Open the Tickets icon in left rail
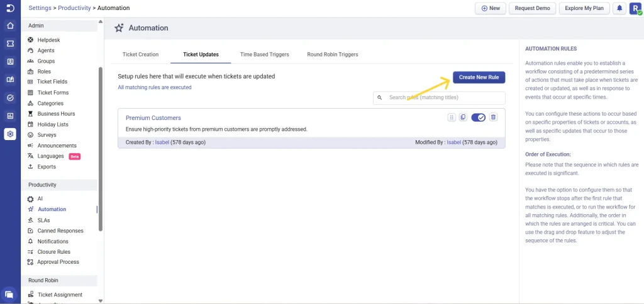644x304 pixels. point(10,43)
